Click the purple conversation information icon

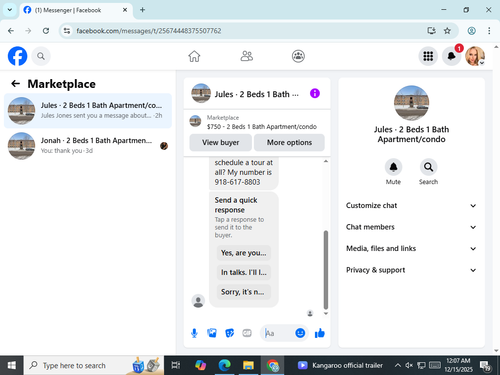315,93
